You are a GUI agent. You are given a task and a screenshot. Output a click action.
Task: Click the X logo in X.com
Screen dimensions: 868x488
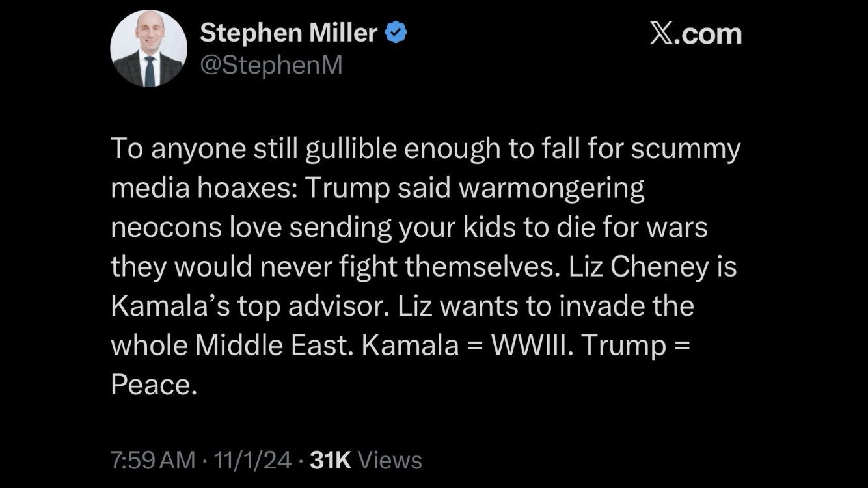click(663, 34)
